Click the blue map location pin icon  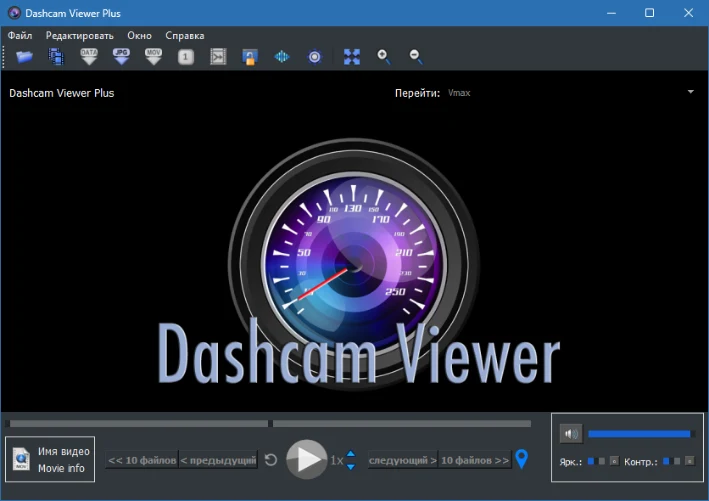[521, 459]
